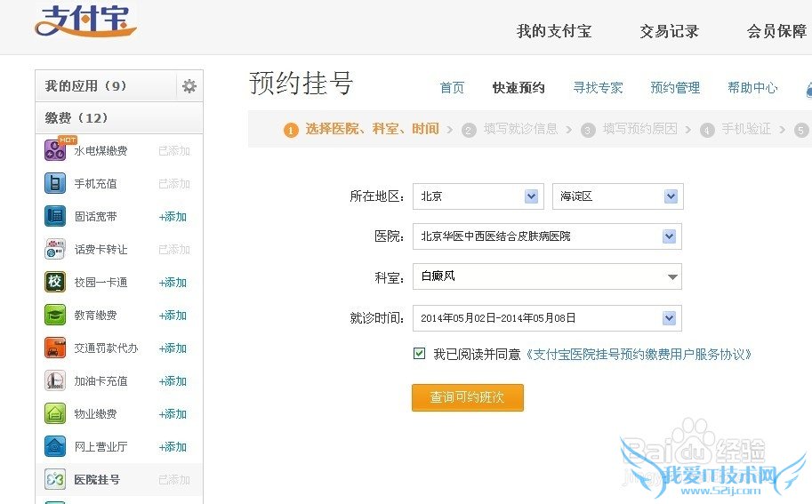Click the 已添加 text beside 手机充值

pos(174,184)
